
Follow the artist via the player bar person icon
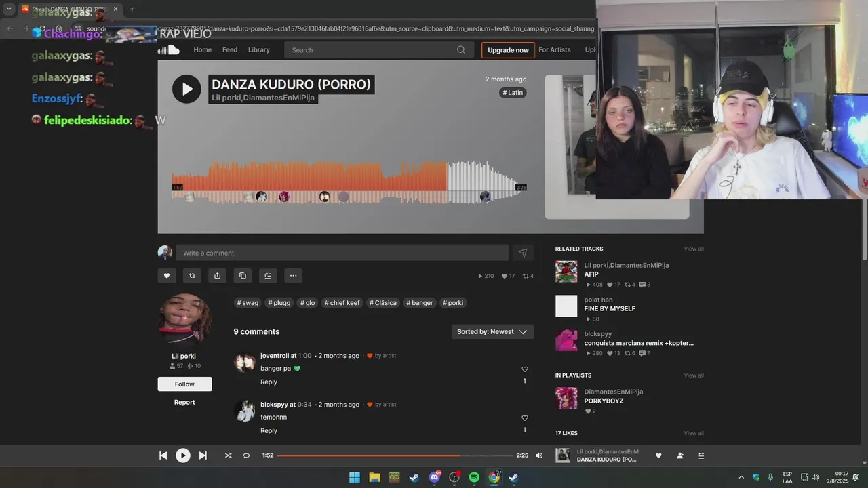pos(680,455)
